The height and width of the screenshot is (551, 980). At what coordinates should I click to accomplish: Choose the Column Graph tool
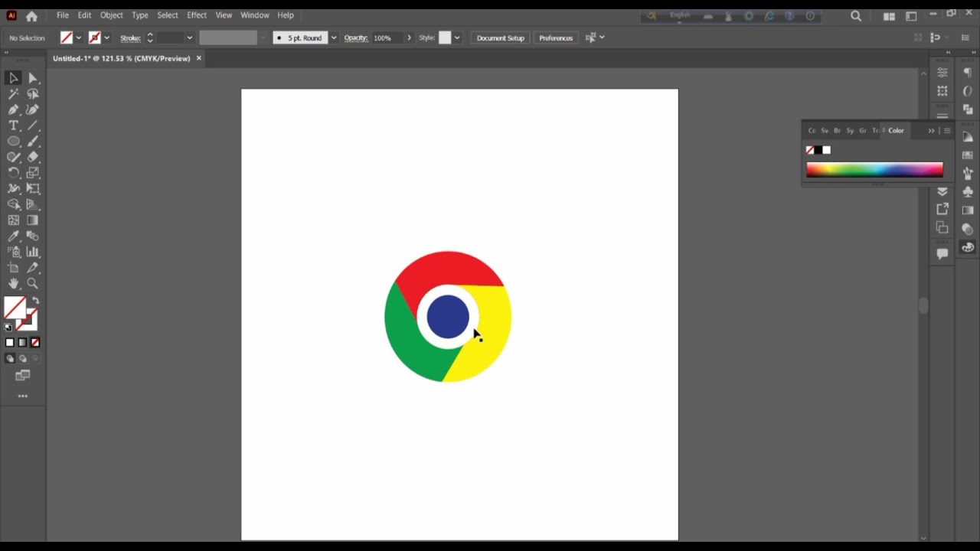(33, 252)
